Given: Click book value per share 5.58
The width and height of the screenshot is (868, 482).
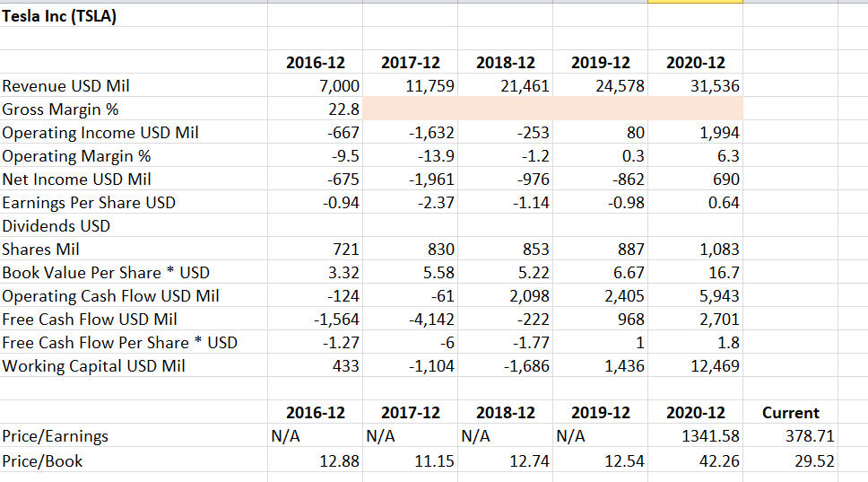Looking at the screenshot, I should [441, 272].
